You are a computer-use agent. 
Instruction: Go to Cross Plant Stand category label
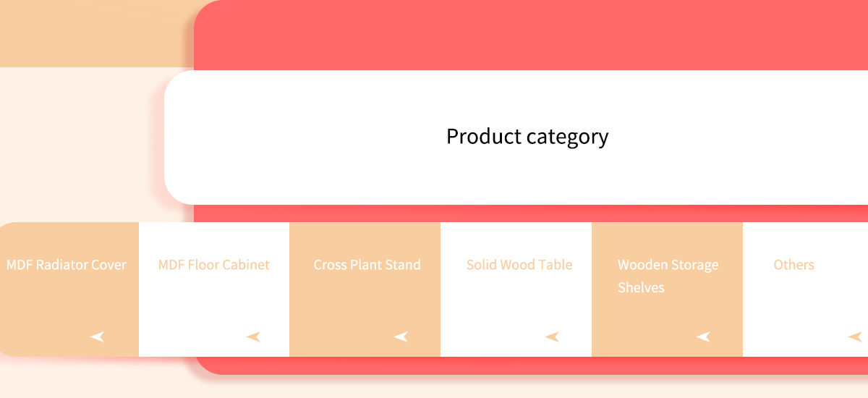click(x=367, y=265)
